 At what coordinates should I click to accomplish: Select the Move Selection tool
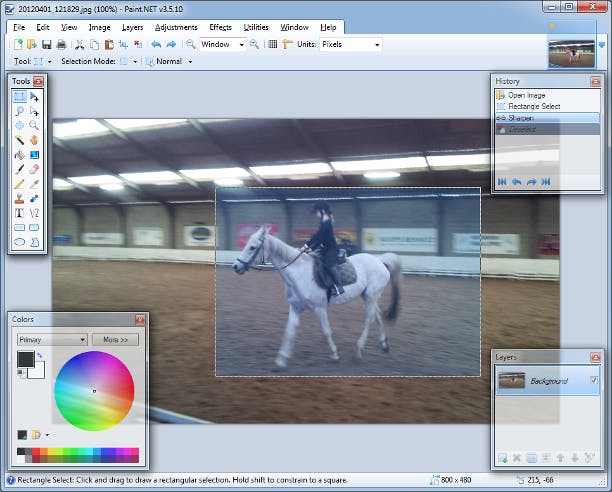tap(34, 111)
